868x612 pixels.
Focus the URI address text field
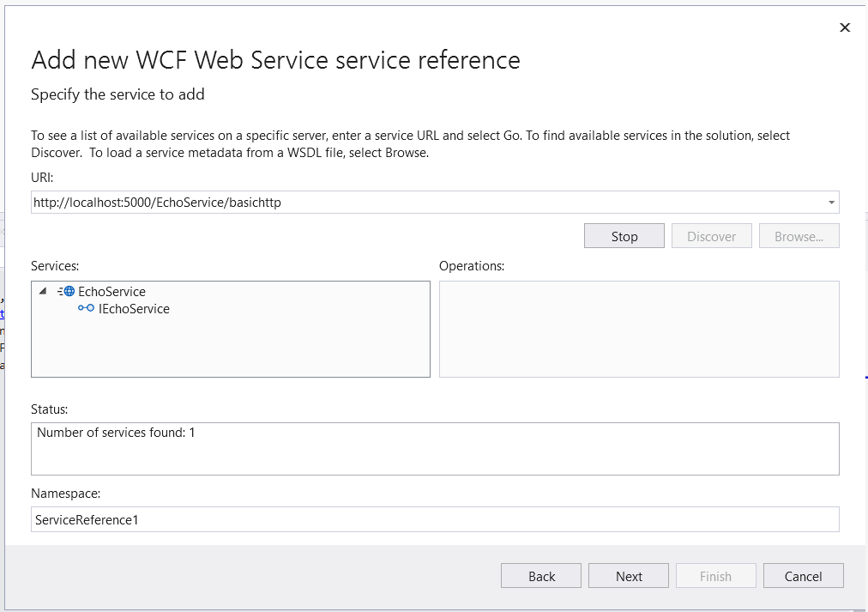click(x=412, y=203)
